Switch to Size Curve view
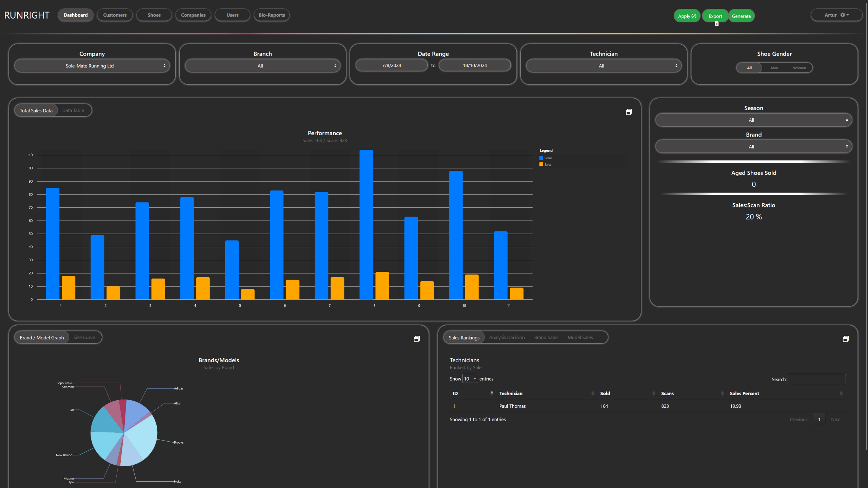 pos(84,338)
